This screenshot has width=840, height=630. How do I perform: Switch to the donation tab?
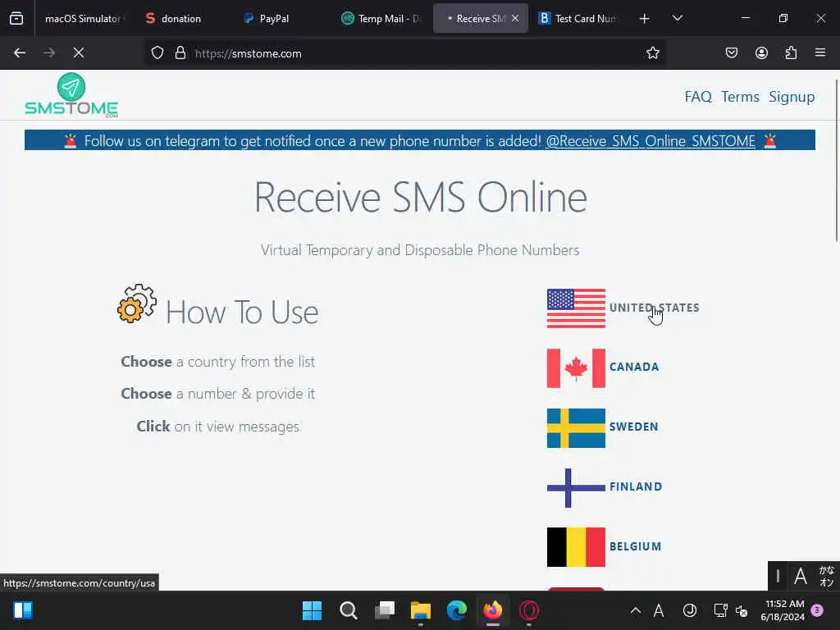pyautogui.click(x=181, y=18)
